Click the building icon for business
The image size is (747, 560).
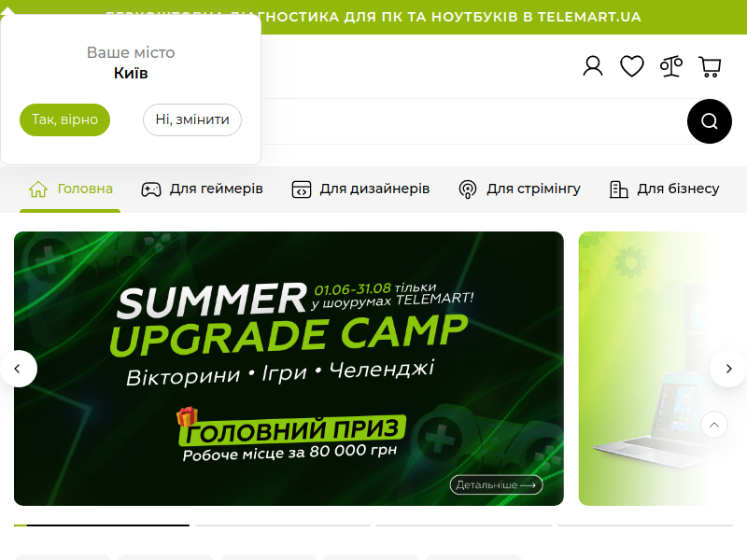pyautogui.click(x=619, y=189)
